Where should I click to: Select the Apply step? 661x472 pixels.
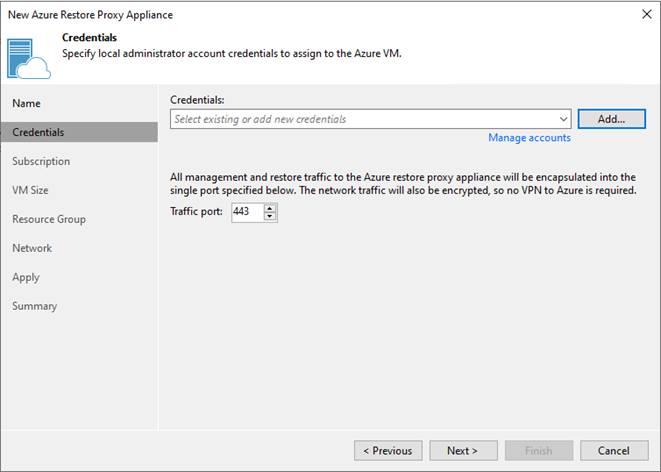(26, 277)
